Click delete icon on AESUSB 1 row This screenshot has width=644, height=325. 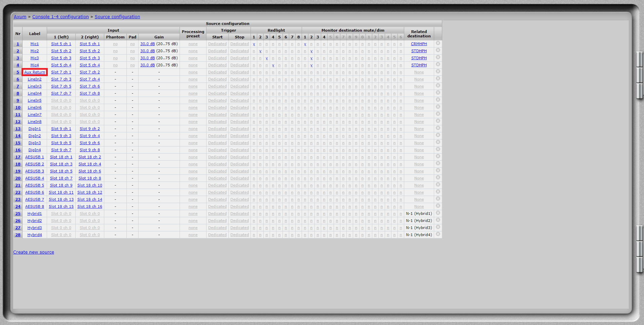point(438,157)
